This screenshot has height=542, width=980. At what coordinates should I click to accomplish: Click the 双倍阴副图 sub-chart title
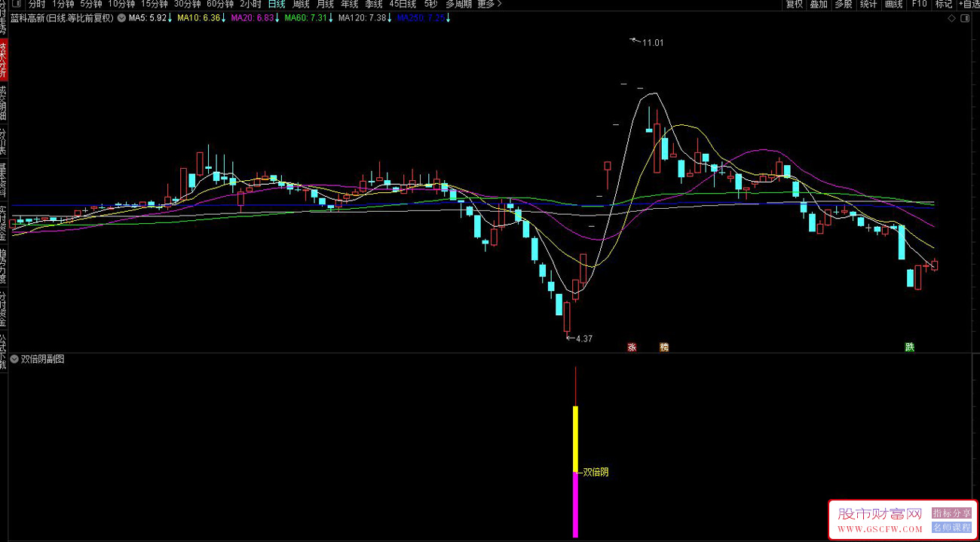pos(43,359)
